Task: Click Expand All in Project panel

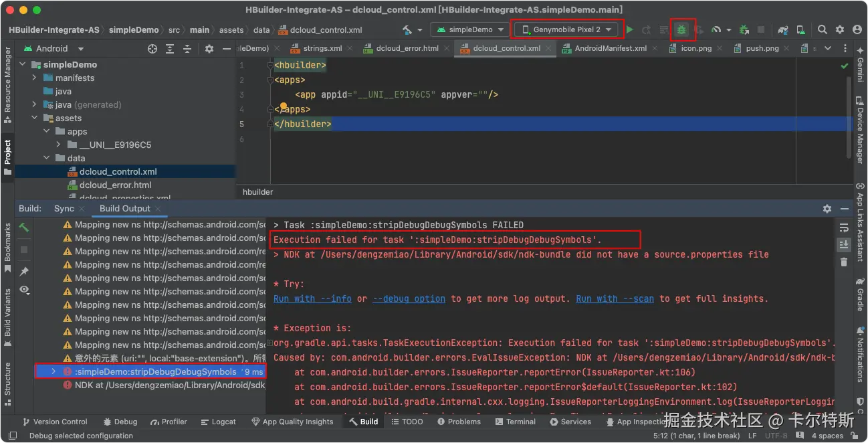Action: (170, 49)
